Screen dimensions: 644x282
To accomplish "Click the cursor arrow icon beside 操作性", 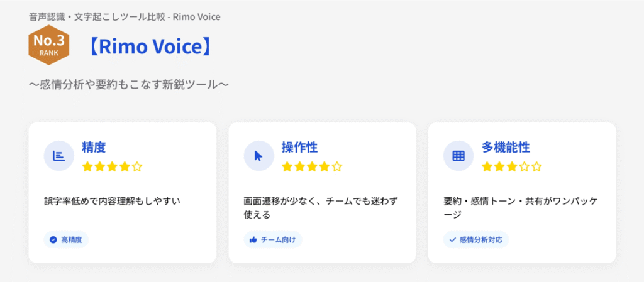I will click(258, 156).
